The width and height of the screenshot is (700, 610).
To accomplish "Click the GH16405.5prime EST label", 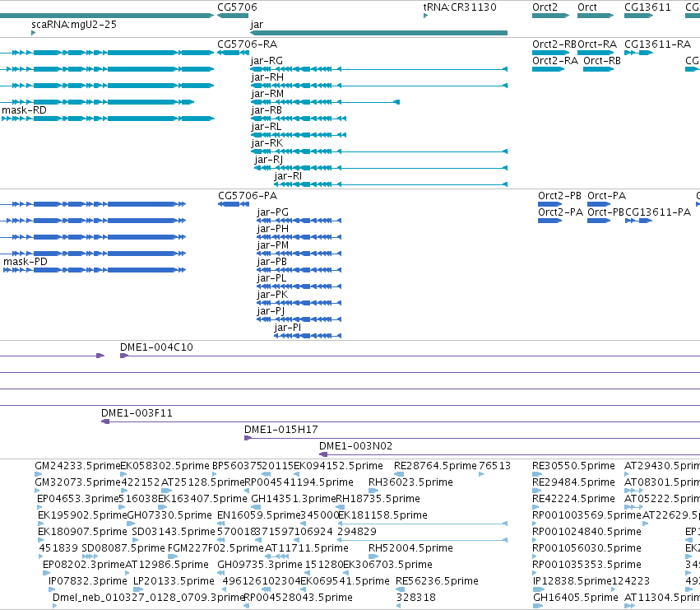I will tap(576, 598).
